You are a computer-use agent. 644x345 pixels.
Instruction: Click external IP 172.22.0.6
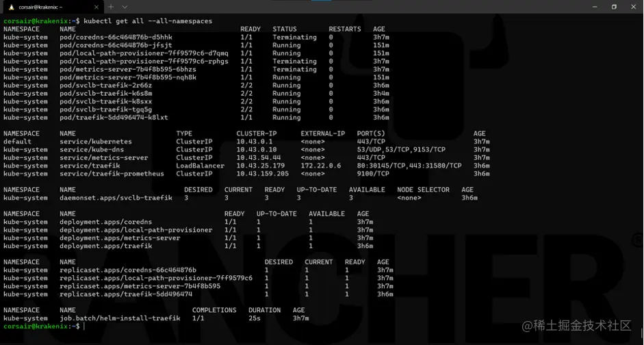(321, 166)
